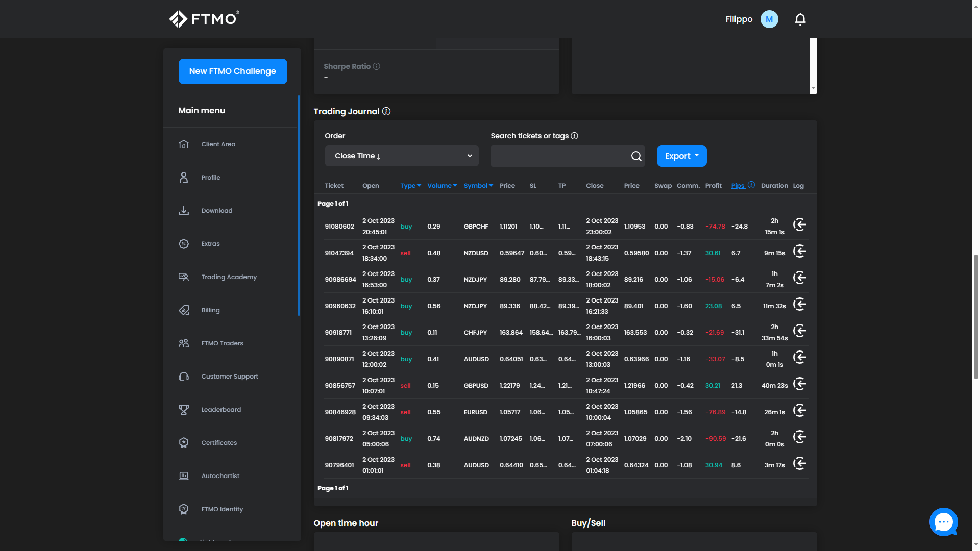
Task: Open the Type column filter
Action: pyautogui.click(x=410, y=186)
